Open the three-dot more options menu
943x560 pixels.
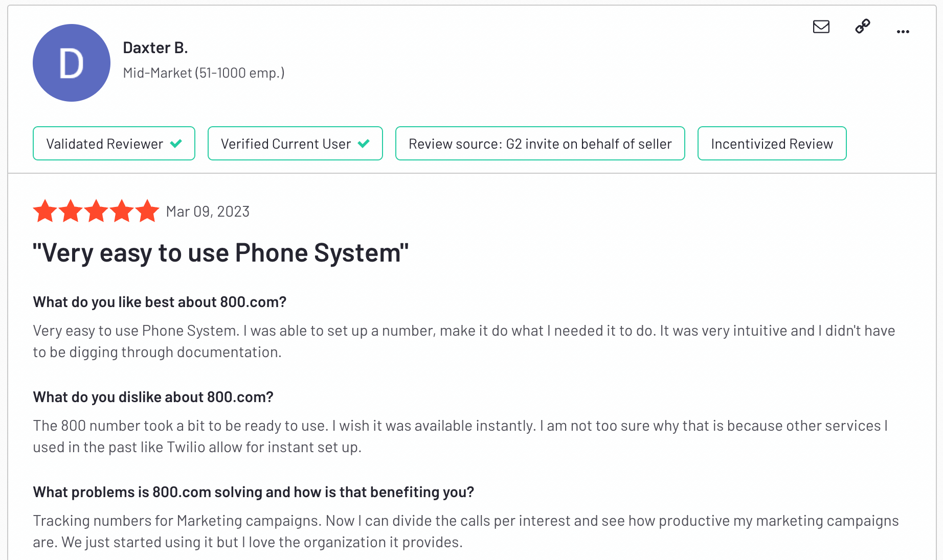tap(903, 32)
